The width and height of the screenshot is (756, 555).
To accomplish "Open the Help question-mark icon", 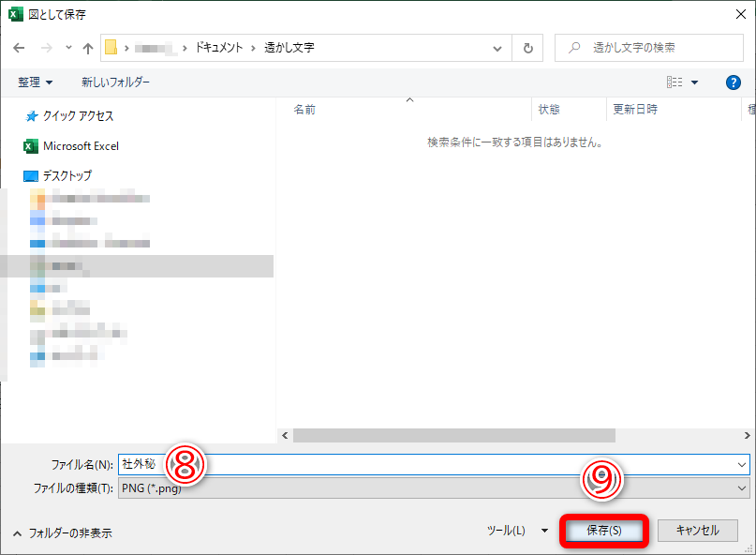I will pyautogui.click(x=733, y=82).
